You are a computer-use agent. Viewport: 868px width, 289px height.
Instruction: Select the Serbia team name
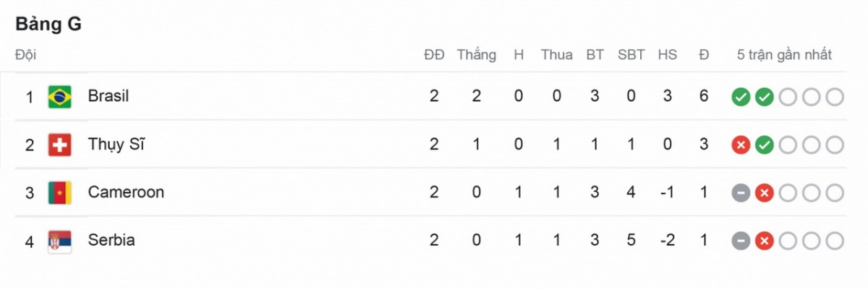point(111,240)
